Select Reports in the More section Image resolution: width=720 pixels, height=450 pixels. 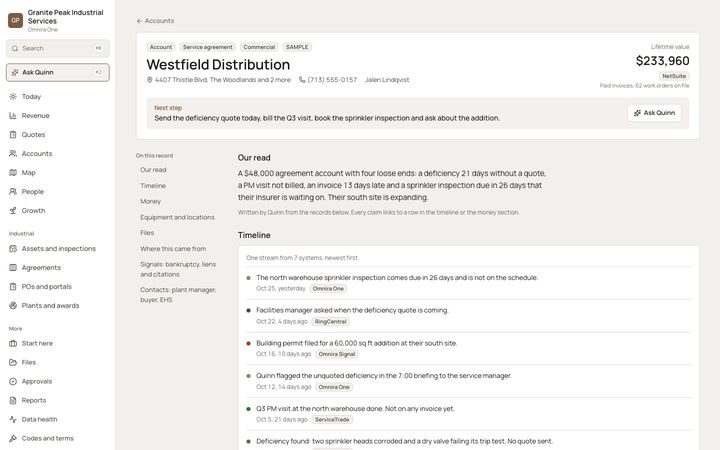pyautogui.click(x=58, y=400)
